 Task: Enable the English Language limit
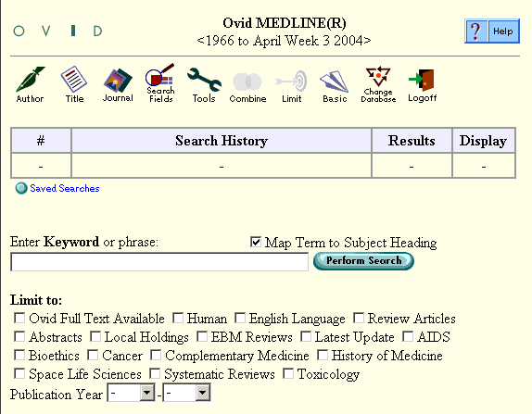[x=240, y=318]
